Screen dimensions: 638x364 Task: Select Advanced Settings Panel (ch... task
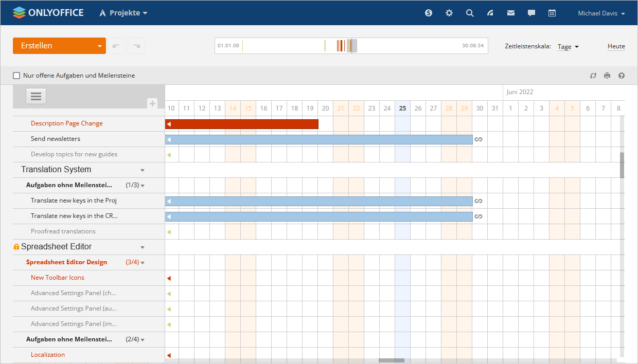pyautogui.click(x=74, y=293)
